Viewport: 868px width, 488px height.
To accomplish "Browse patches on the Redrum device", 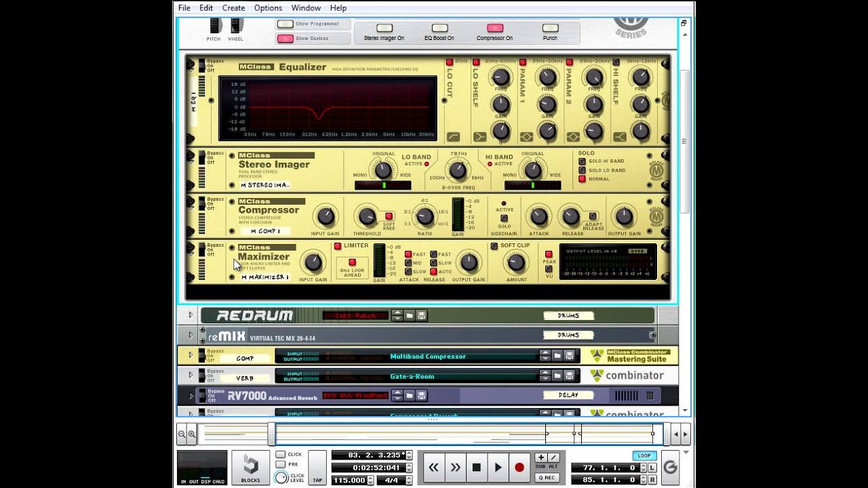I will tap(410, 315).
